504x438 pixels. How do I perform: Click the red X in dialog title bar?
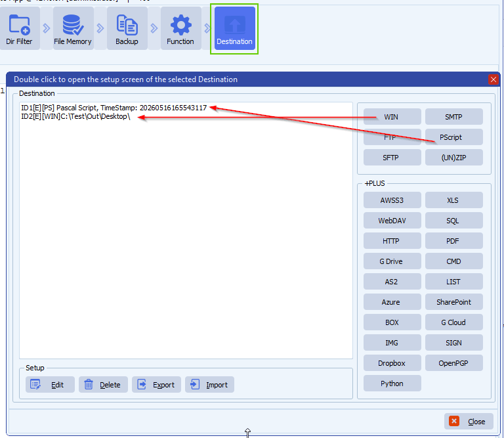pyautogui.click(x=493, y=79)
